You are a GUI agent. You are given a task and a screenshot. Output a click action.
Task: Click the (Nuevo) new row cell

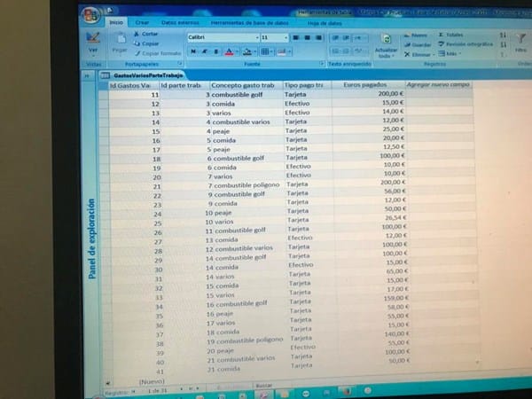152,381
